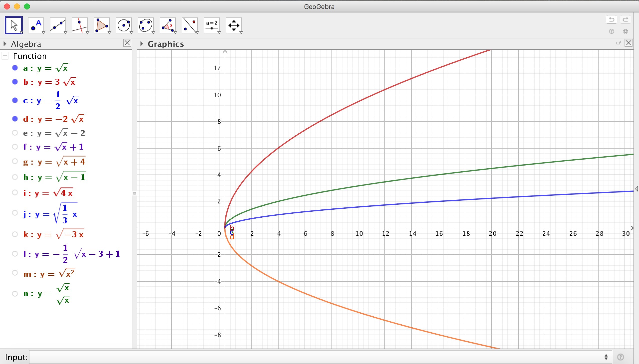Select the Angle measurement tool

coord(168,25)
